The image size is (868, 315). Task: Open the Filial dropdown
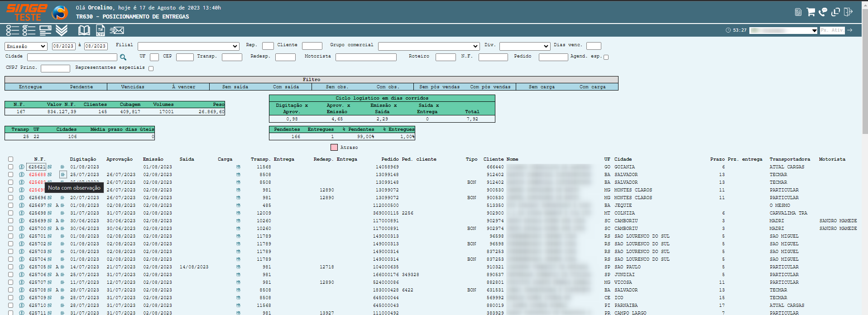tap(188, 46)
